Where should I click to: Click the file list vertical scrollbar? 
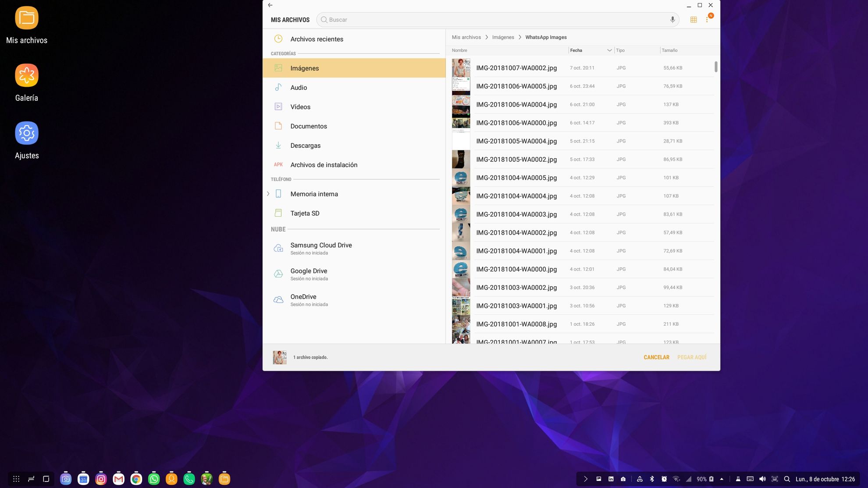(716, 67)
